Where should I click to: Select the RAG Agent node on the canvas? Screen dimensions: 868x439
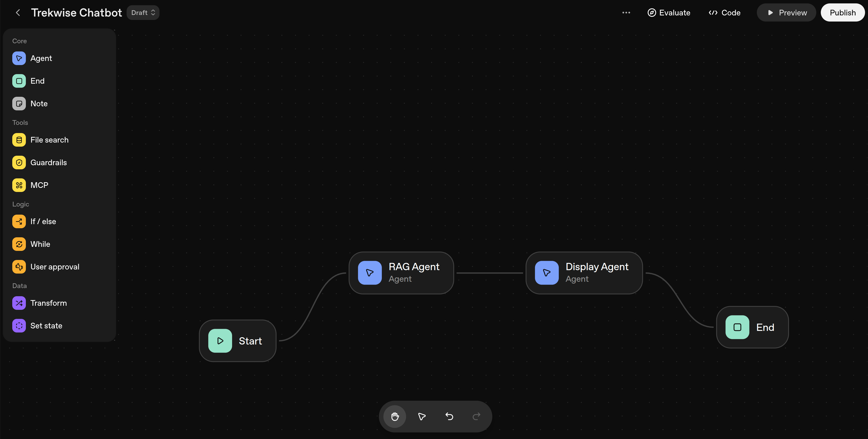(401, 273)
